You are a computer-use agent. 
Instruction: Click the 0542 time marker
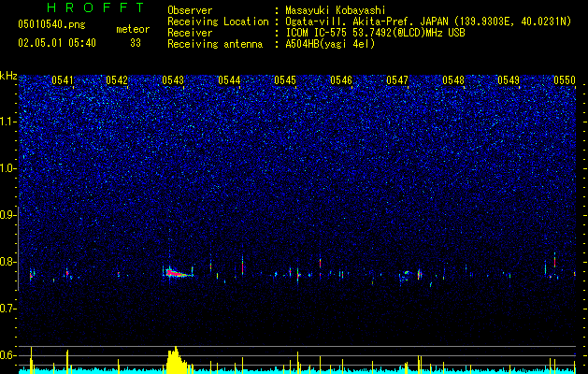click(x=117, y=80)
